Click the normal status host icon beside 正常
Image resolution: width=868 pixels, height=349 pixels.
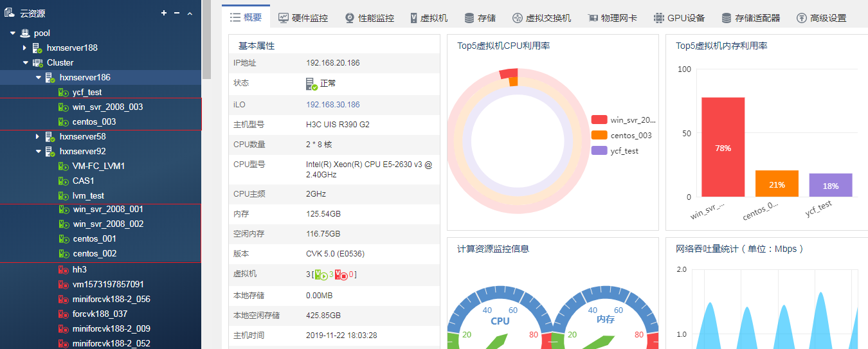tap(312, 84)
